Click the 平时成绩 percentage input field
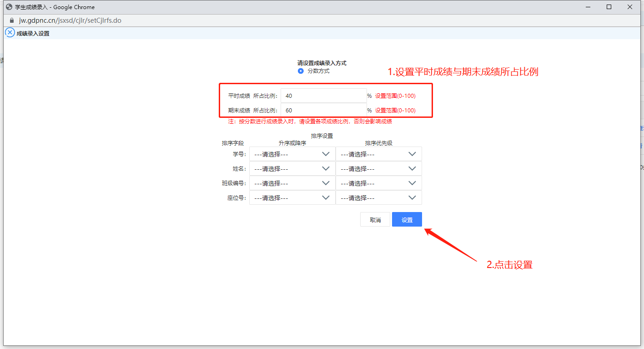This screenshot has height=349, width=644. pyautogui.click(x=323, y=96)
